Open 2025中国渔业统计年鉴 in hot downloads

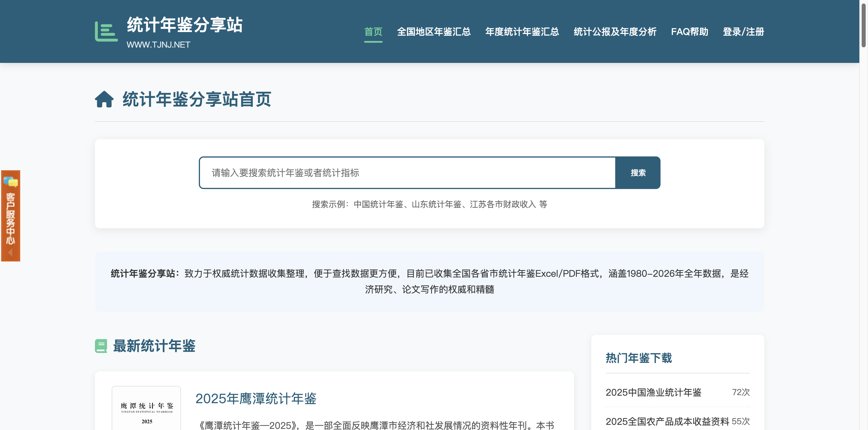click(x=653, y=392)
